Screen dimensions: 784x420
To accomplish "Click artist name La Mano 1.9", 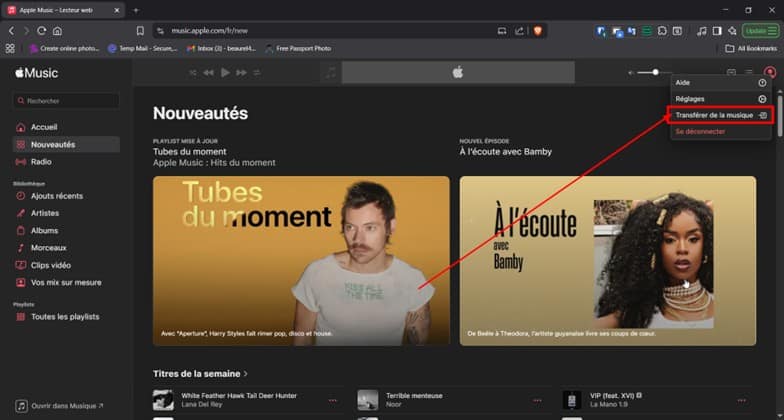I will click(x=608, y=404).
